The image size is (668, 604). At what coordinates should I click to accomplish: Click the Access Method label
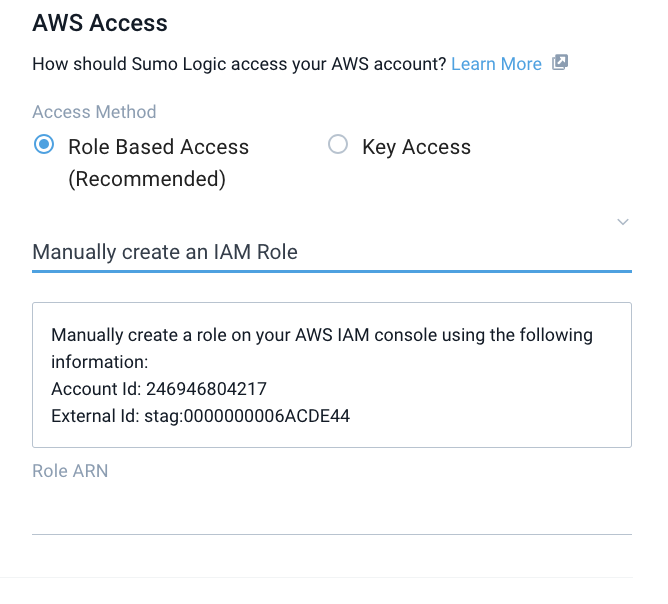[x=94, y=112]
